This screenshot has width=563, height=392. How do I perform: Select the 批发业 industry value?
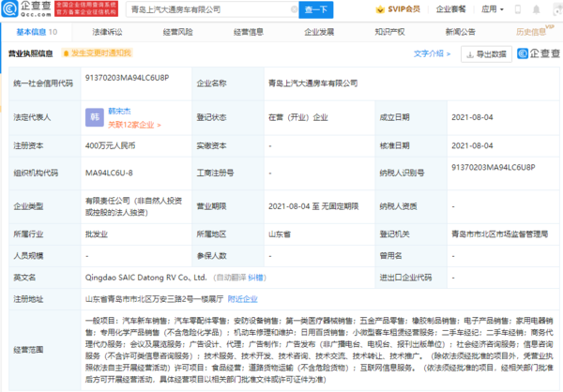pyautogui.click(x=97, y=234)
